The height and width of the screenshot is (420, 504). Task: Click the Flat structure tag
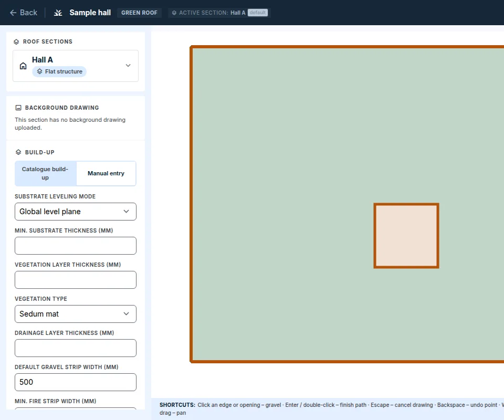59,71
